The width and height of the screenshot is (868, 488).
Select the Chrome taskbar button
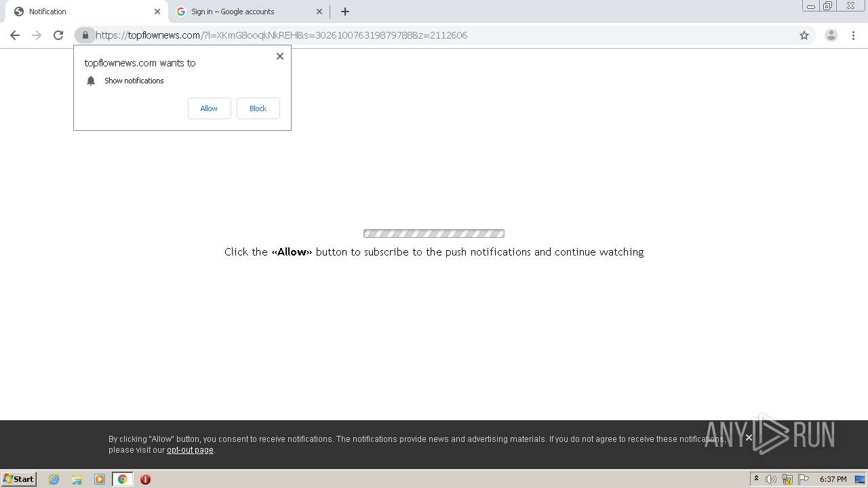click(x=123, y=479)
